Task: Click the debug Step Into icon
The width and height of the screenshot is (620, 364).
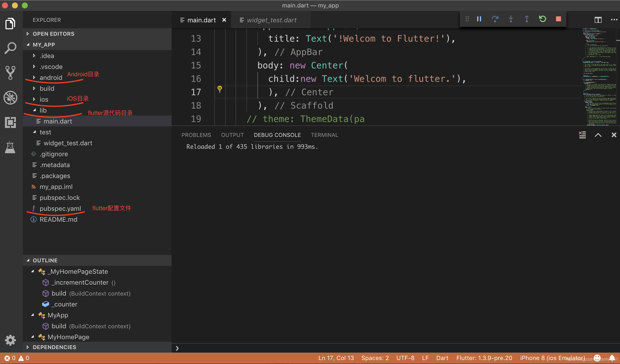Action: [511, 19]
